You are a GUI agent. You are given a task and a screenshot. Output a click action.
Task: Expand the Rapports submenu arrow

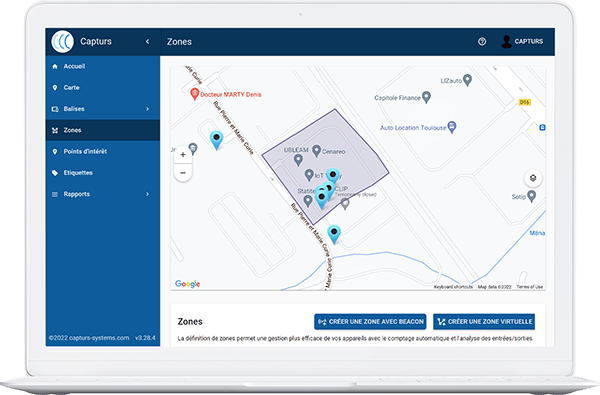(x=148, y=194)
